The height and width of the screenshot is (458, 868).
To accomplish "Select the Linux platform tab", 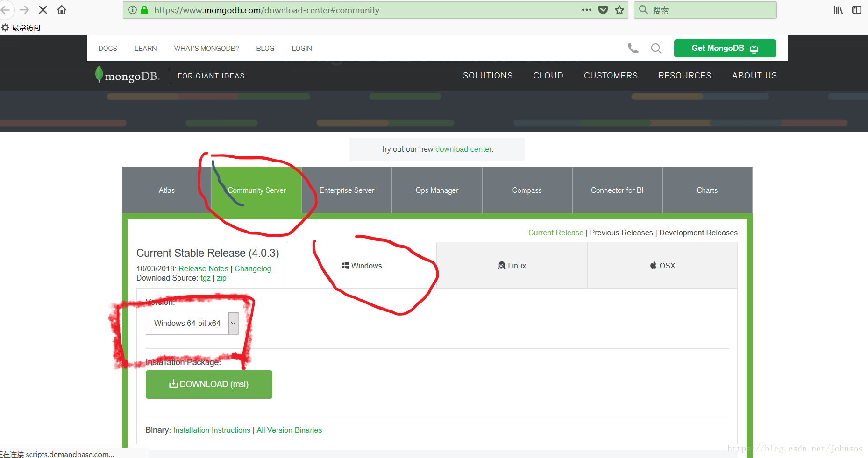I will coord(512,265).
